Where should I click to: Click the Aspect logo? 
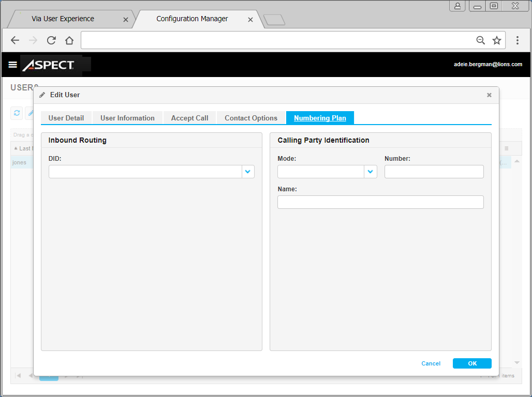tap(49, 65)
